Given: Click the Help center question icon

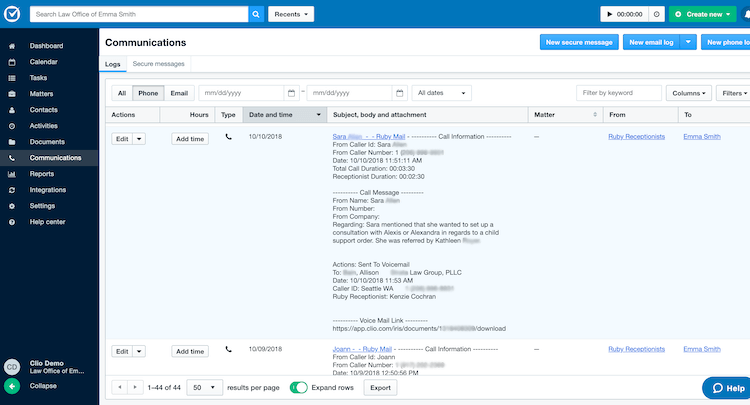Looking at the screenshot, I should pos(12,222).
